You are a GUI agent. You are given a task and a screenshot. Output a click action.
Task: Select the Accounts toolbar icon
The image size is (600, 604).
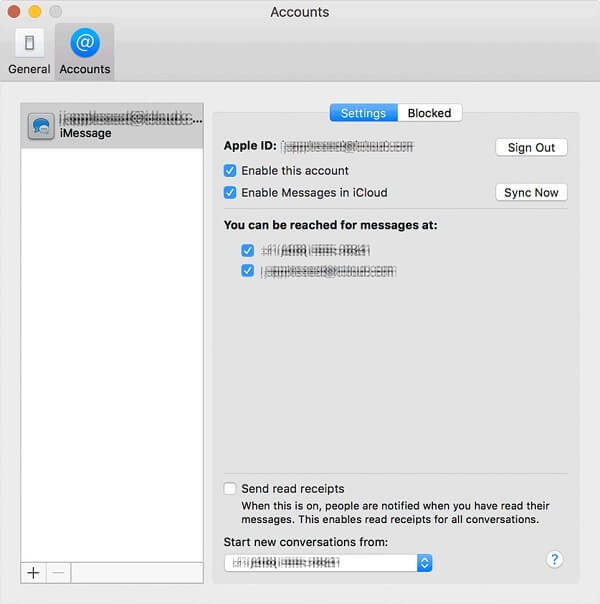85,52
